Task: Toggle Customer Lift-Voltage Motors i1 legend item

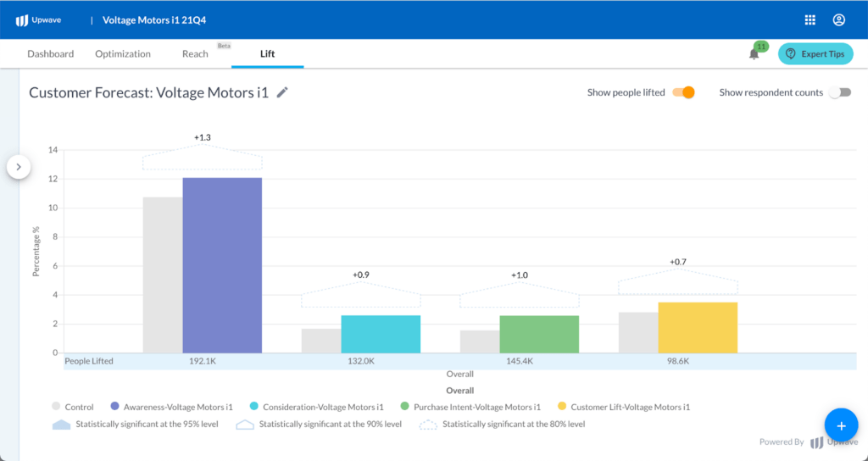Action: pos(624,407)
